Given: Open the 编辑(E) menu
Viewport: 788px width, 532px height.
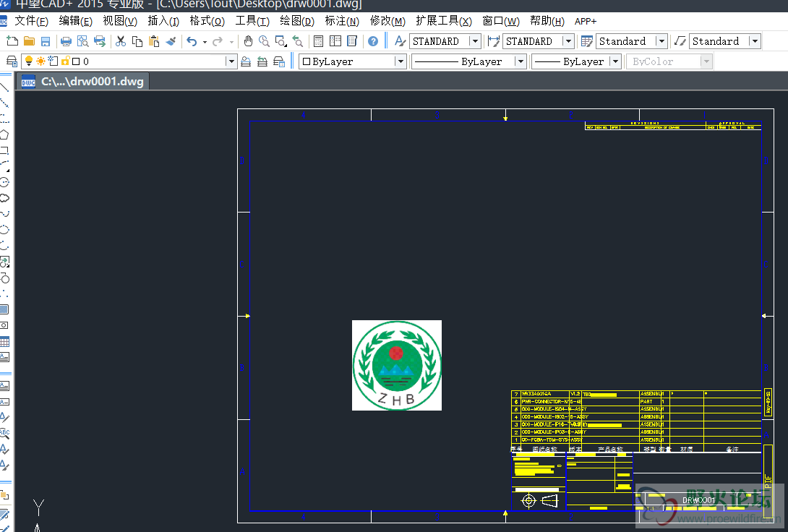Looking at the screenshot, I should click(75, 21).
